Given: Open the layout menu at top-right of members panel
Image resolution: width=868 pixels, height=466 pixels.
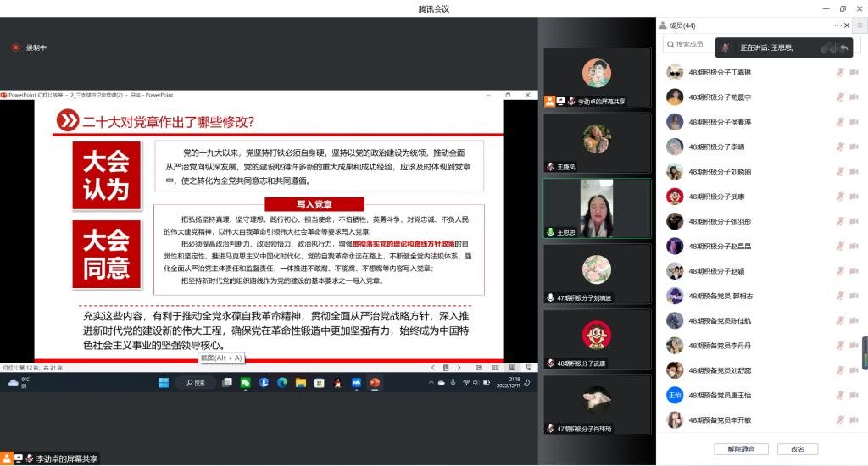Looking at the screenshot, I should pyautogui.click(x=859, y=25).
